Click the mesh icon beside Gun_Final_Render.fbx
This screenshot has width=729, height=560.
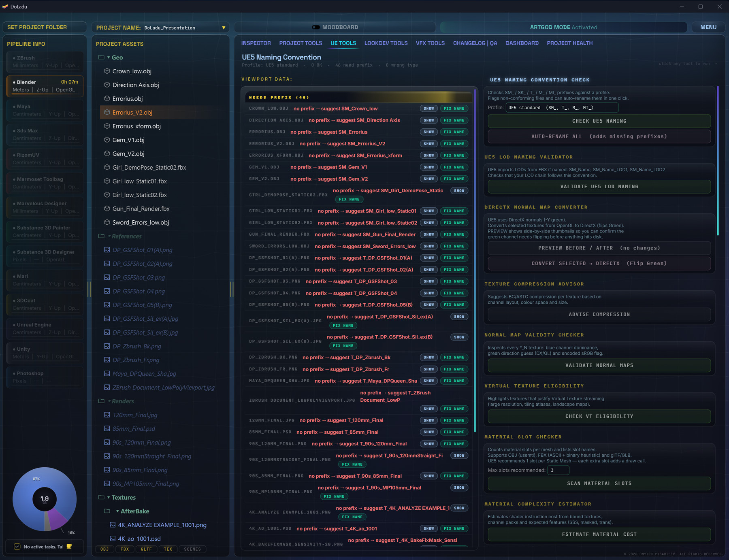click(x=107, y=209)
